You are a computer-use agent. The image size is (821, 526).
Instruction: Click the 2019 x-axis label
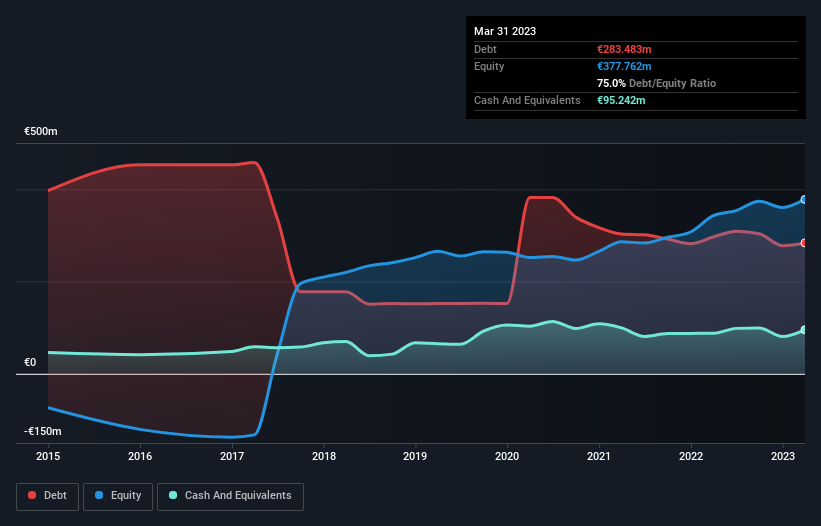click(x=415, y=456)
